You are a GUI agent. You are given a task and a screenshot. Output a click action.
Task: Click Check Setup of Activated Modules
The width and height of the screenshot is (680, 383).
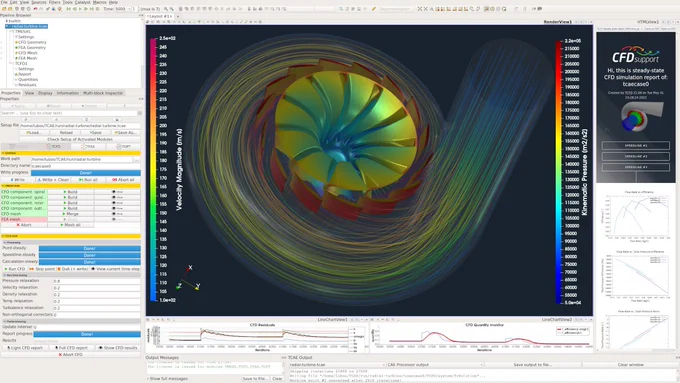click(x=80, y=139)
